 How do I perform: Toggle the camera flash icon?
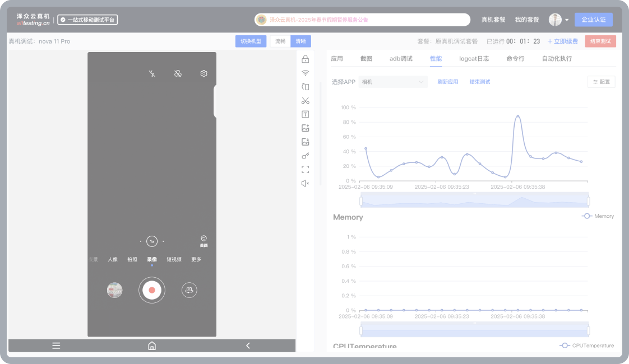pyautogui.click(x=152, y=74)
